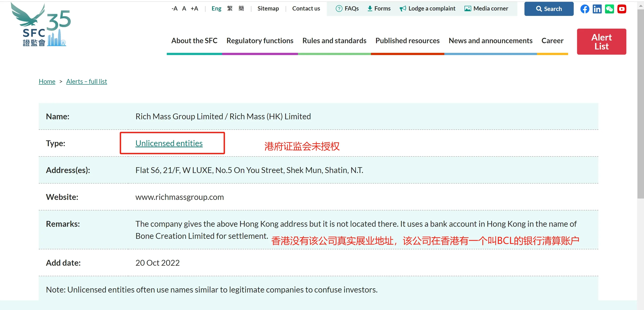644x310 pixels.
Task: Click Lodge a complaint link
Action: [428, 9]
